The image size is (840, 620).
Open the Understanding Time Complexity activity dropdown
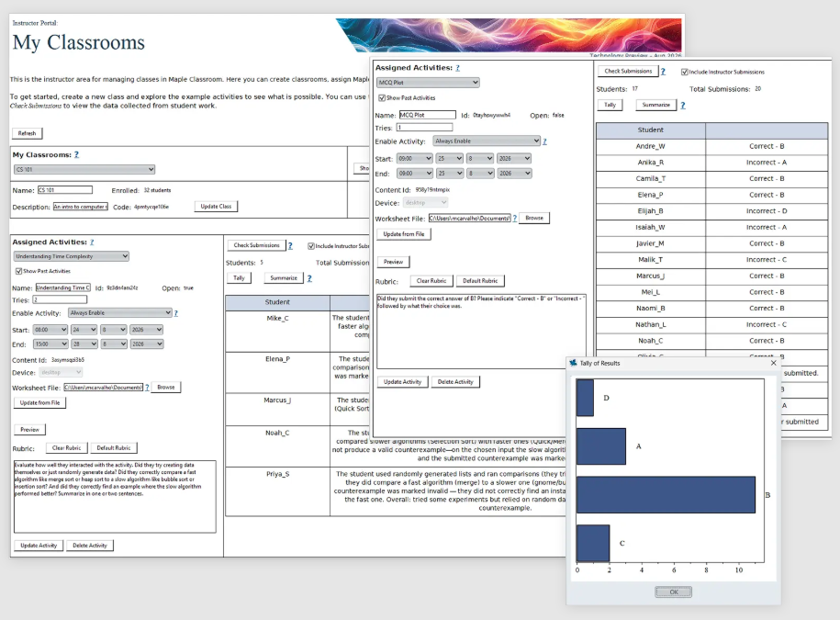72,256
